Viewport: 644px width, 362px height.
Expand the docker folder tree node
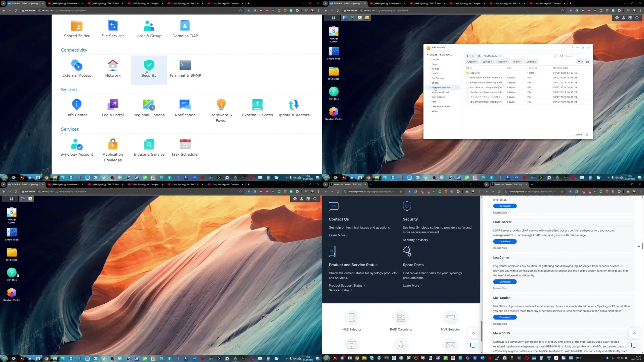tap(430, 59)
